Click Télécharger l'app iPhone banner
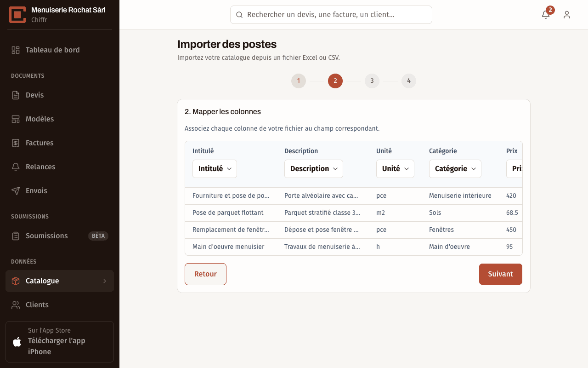Screen dimensions: 588x368 (x=60, y=342)
